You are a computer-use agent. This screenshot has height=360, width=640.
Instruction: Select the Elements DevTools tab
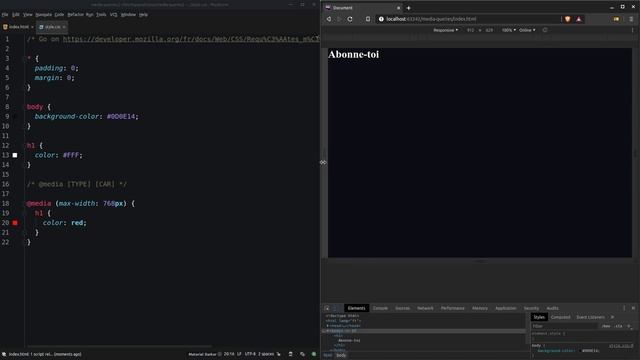point(356,308)
